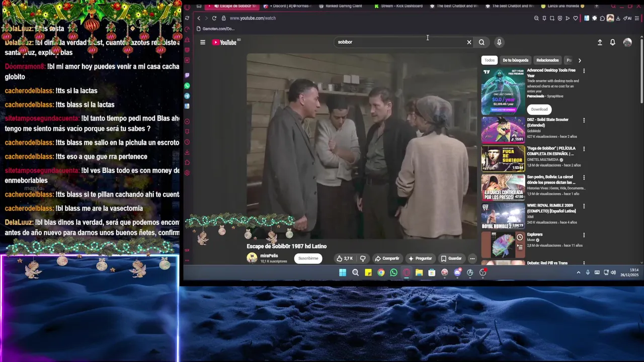Open WhatsApp in the Opera sidebar
Screen dimensions: 644x362
point(187,86)
